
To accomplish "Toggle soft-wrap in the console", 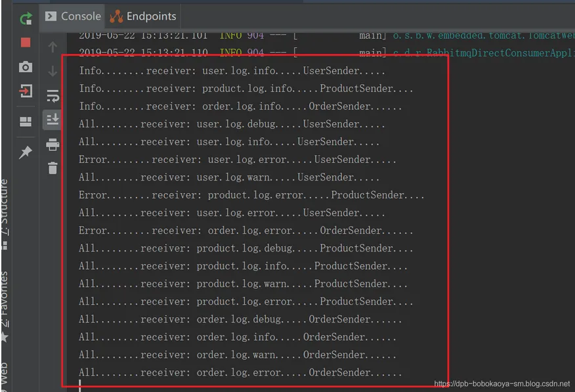I will point(53,95).
